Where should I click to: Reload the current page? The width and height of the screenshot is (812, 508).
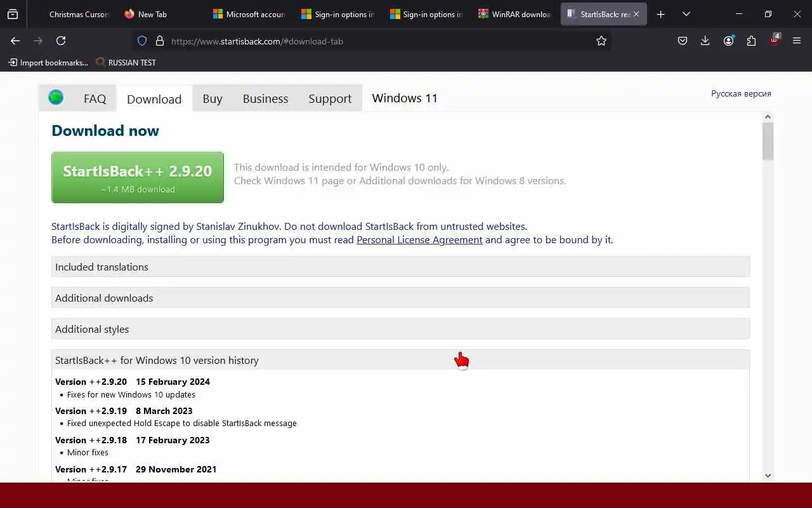[61, 41]
